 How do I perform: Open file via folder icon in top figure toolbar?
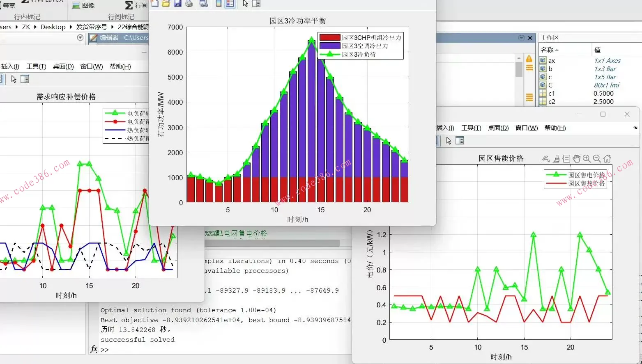pos(166,4)
